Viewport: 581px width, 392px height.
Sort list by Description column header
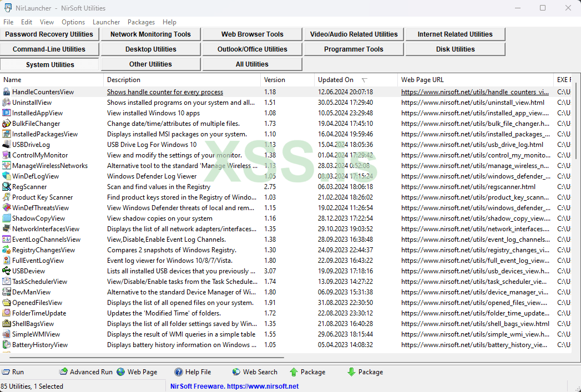click(x=182, y=80)
